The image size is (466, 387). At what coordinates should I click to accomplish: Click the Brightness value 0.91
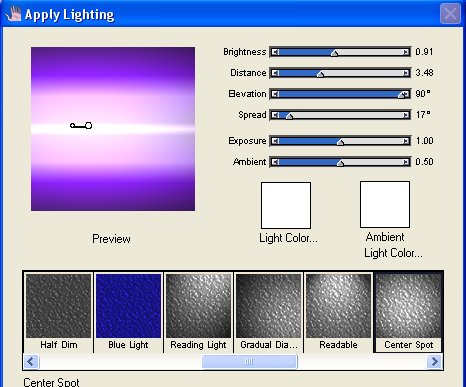coord(424,52)
